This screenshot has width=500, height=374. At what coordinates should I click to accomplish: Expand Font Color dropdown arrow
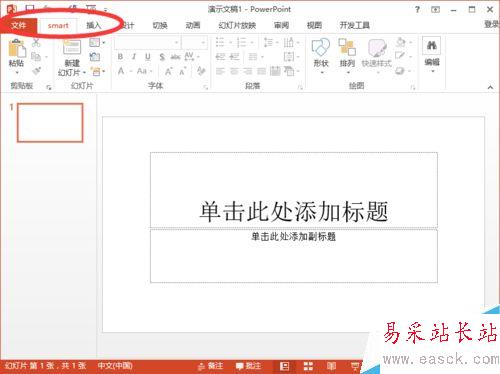click(131, 71)
